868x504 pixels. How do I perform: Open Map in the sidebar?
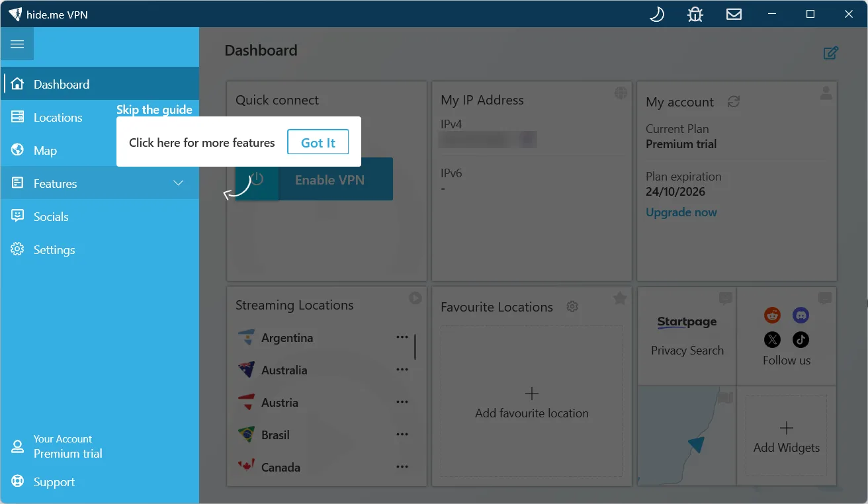point(100,150)
